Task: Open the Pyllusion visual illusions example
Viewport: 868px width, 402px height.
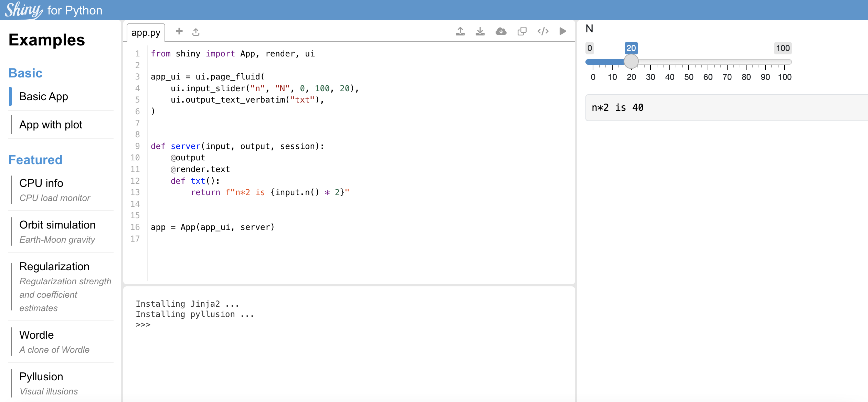Action: [41, 377]
